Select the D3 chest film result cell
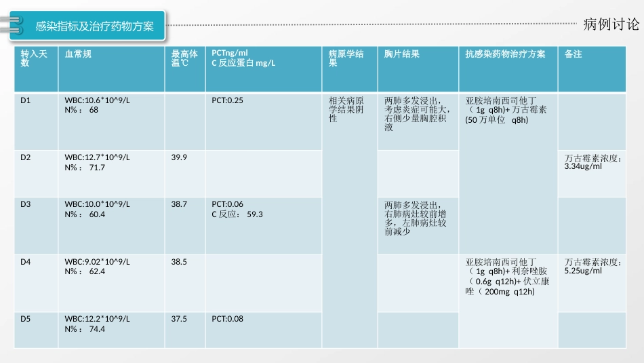The image size is (644, 363). tap(418, 226)
